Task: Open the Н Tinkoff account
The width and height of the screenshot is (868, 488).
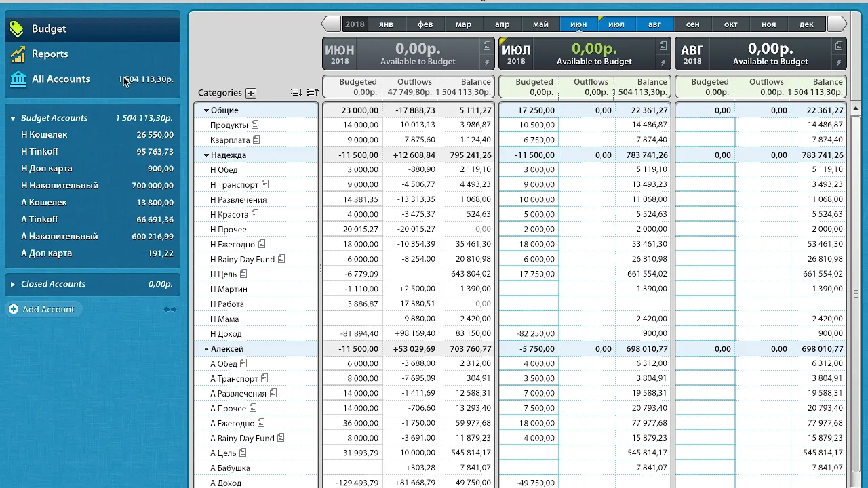Action: tap(93, 151)
